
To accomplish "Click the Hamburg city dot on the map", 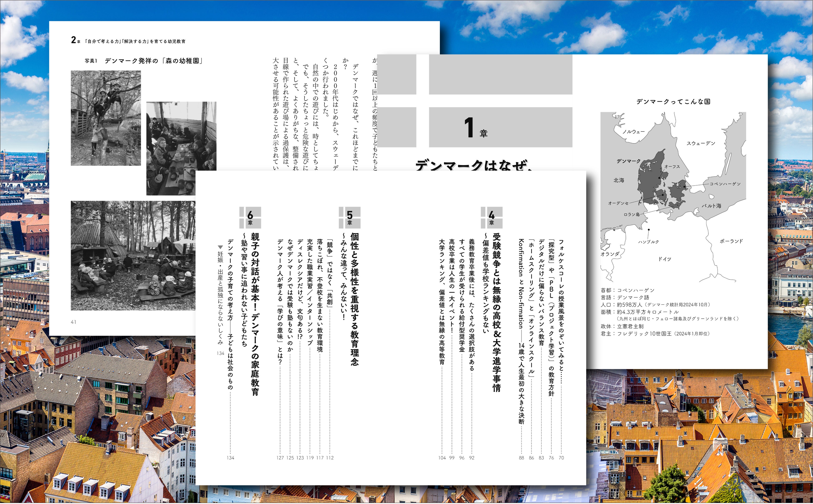I will point(649,229).
